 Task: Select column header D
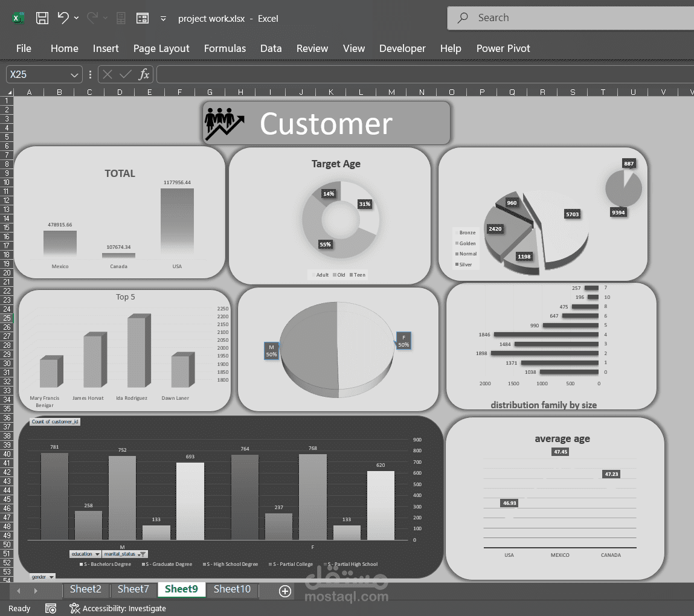click(x=120, y=92)
